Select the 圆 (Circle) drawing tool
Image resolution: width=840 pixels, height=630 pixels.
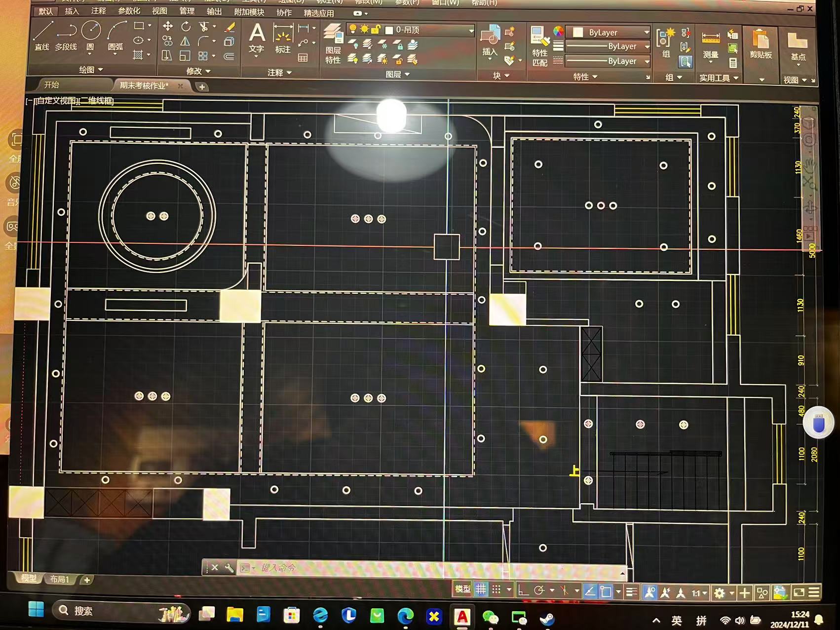coord(91,35)
